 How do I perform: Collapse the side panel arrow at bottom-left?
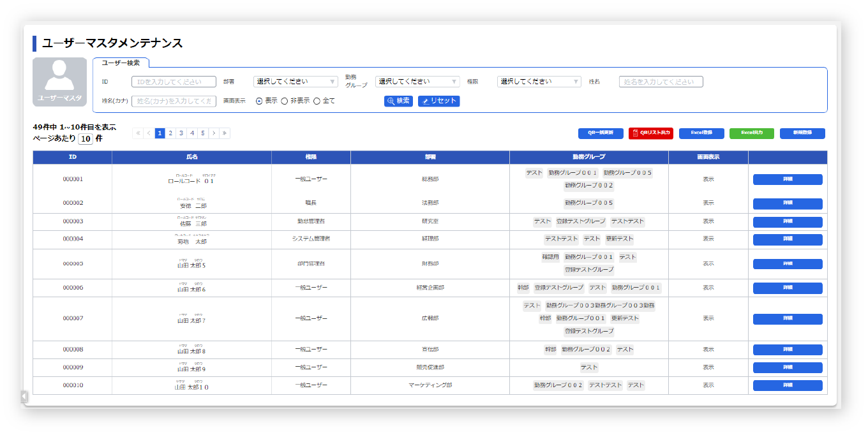(24, 396)
